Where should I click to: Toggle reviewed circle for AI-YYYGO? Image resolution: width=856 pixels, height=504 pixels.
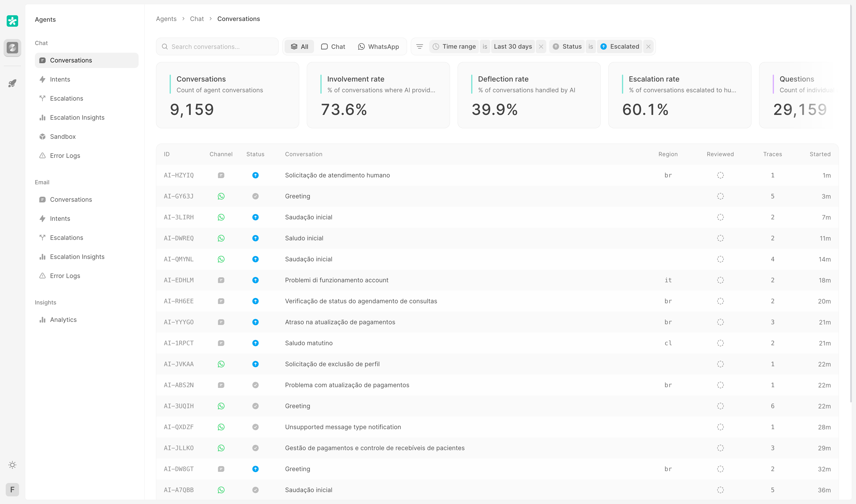click(x=720, y=322)
